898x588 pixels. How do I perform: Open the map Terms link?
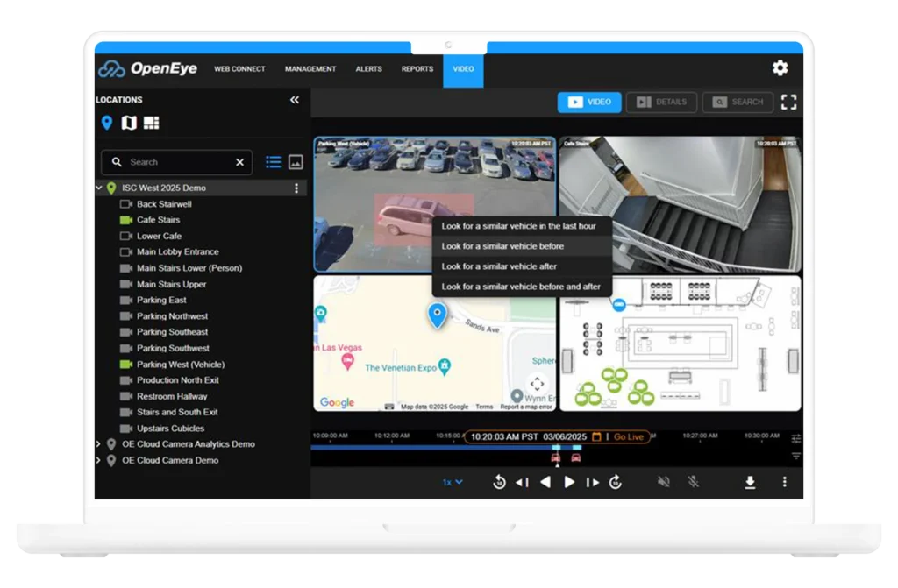click(x=484, y=407)
